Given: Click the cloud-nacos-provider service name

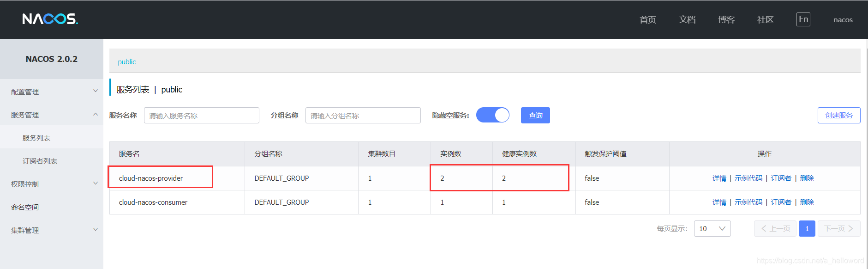Looking at the screenshot, I should click(x=151, y=178).
